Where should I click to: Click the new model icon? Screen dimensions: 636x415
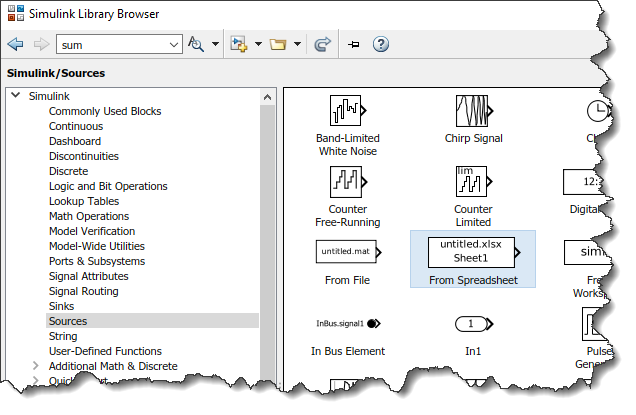tap(238, 44)
